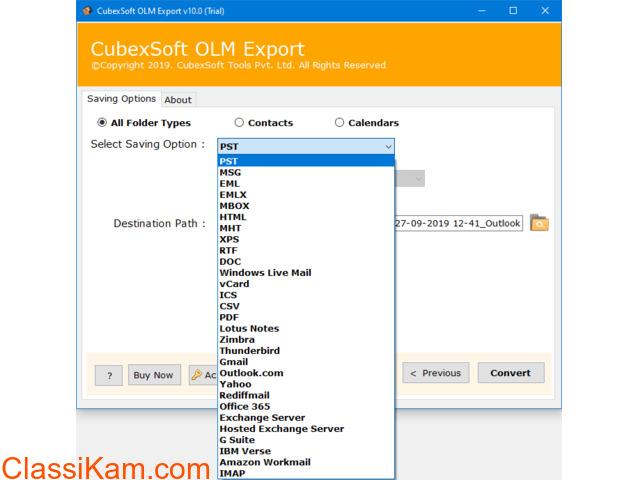This screenshot has height=480, width=640.
Task: Choose IBM Verse from the list
Action: tap(306, 451)
